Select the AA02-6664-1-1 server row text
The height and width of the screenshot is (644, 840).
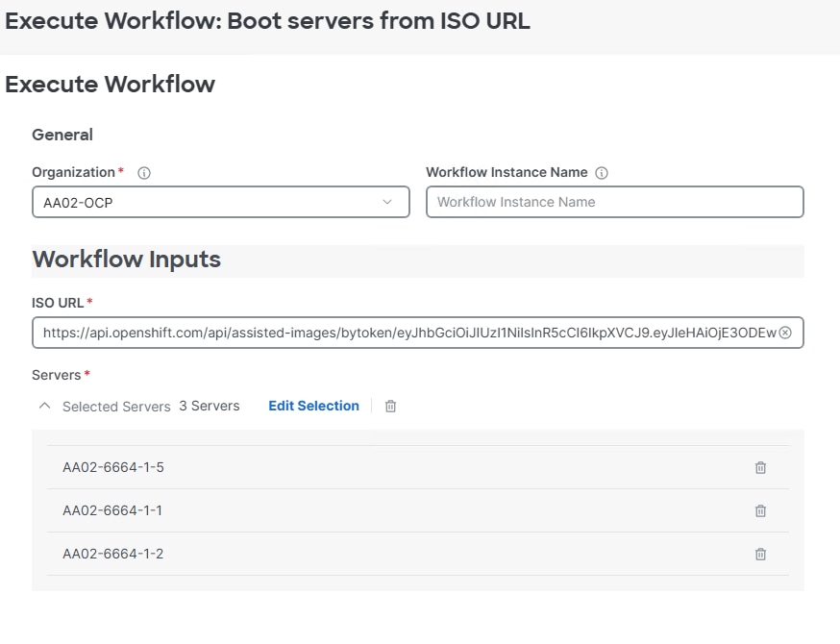click(111, 510)
